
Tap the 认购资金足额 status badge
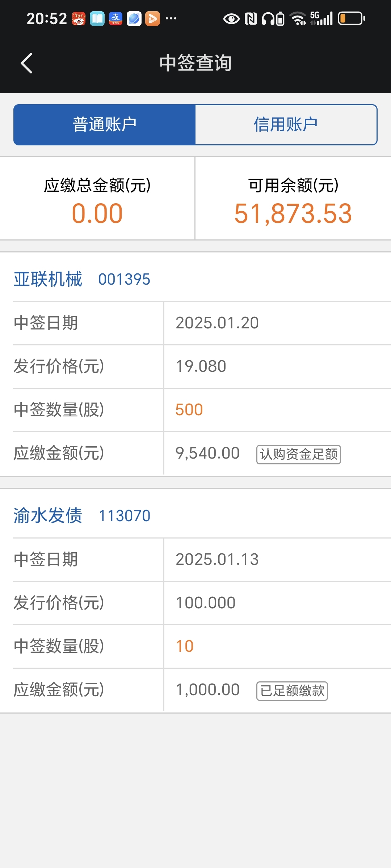pos(298,454)
